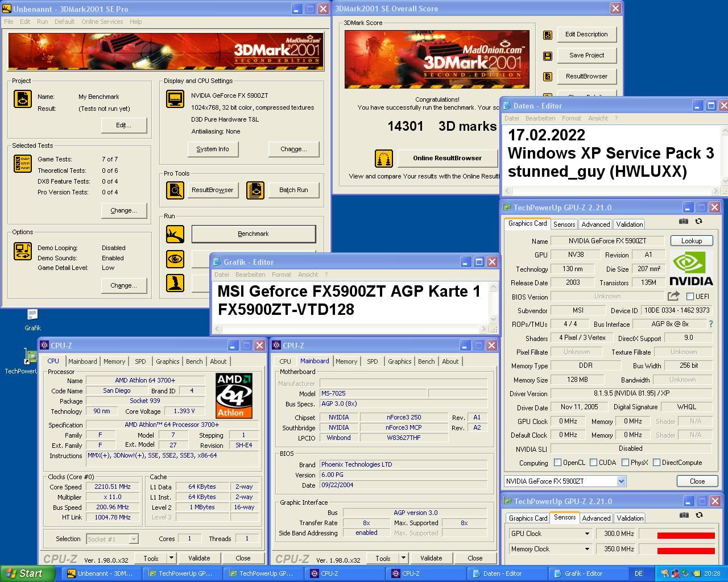728x582 pixels.
Task: Click the AMD Athlon 64 logo in CPU-Z
Action: point(234,396)
